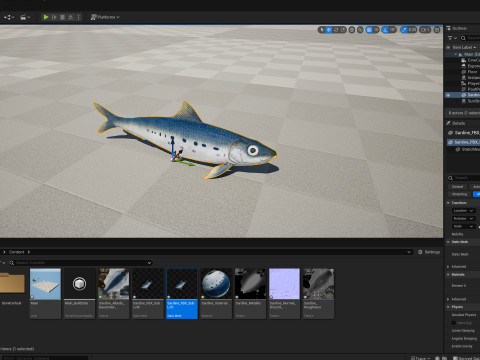Select the Main level asset thumbnail
This screenshot has width=480, height=360.
point(45,284)
